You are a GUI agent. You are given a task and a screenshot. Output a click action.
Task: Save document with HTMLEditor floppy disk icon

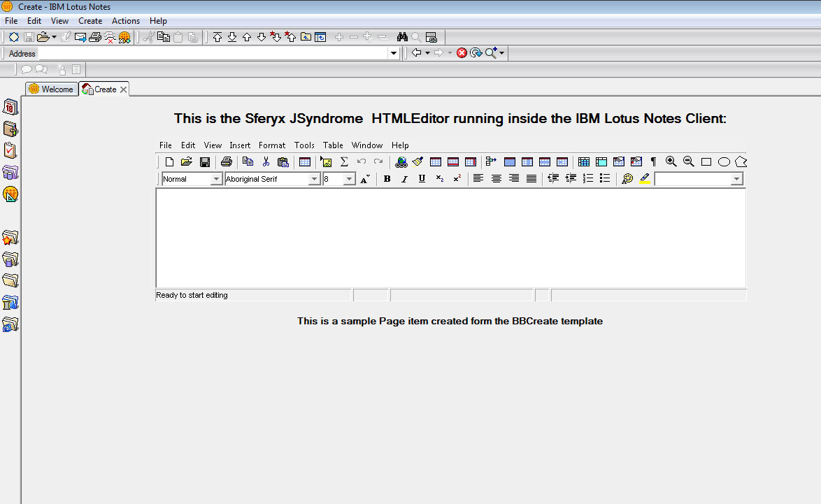(205, 161)
